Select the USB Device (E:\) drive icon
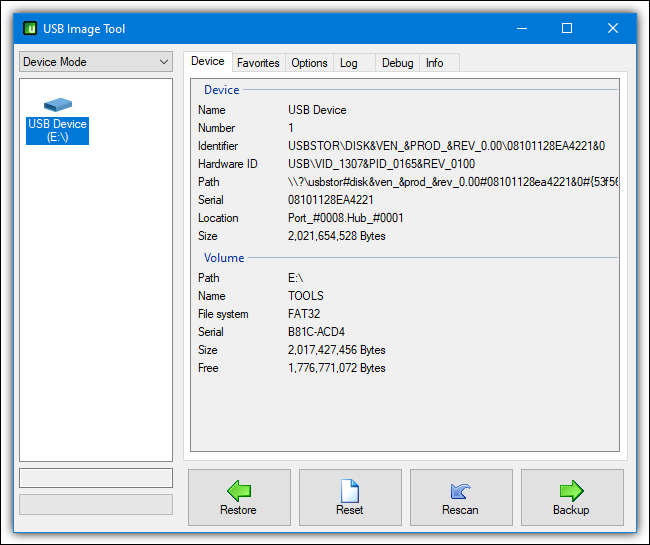This screenshot has width=650, height=545. [x=58, y=105]
